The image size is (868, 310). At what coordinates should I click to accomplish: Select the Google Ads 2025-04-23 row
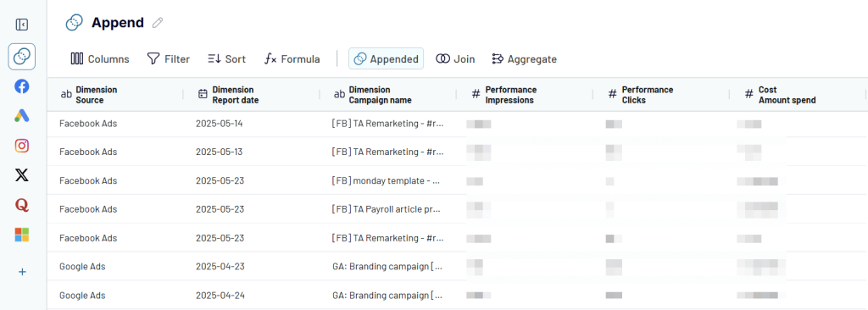(x=457, y=266)
